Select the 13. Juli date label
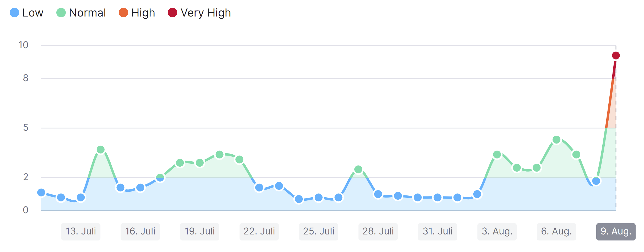This screenshot has width=644, height=252. 81,232
